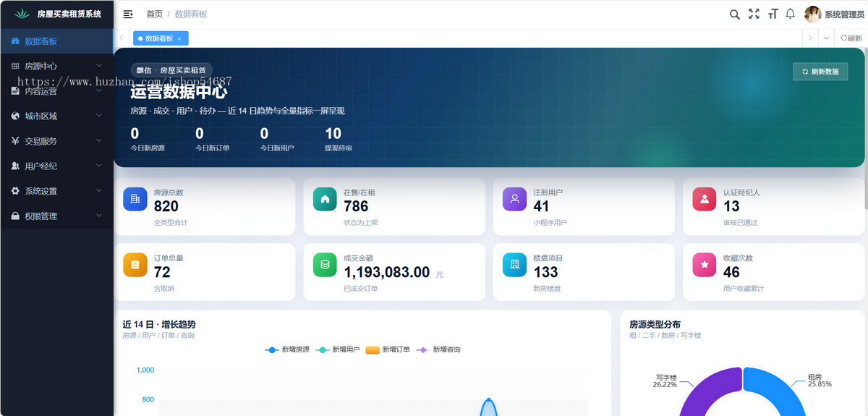Click the 认证经纪人 red person icon

click(x=704, y=199)
